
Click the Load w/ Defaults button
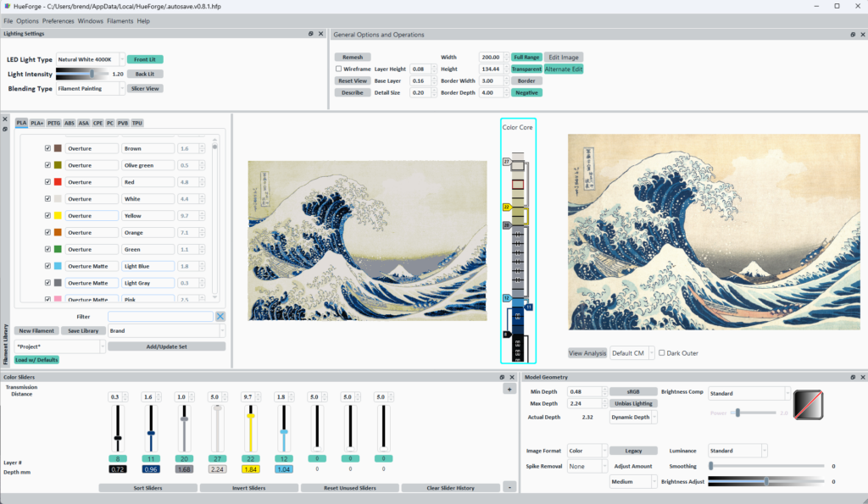tap(36, 360)
